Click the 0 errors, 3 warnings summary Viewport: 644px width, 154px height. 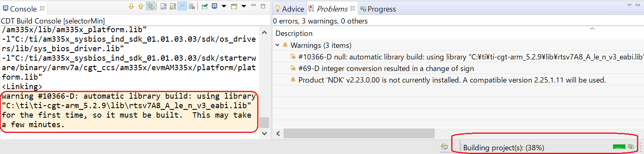tap(320, 21)
